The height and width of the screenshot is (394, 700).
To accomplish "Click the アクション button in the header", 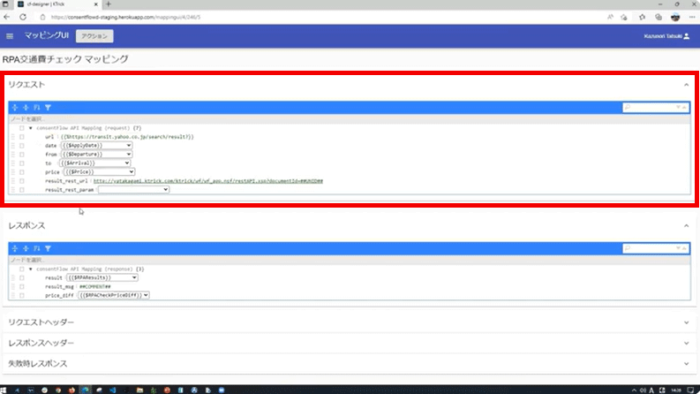I will click(94, 36).
